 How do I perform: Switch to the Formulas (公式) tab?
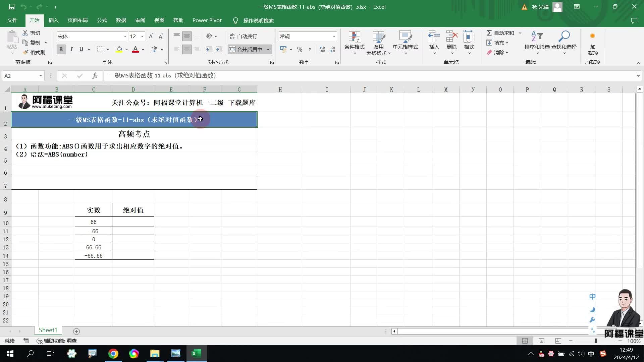coord(102,20)
